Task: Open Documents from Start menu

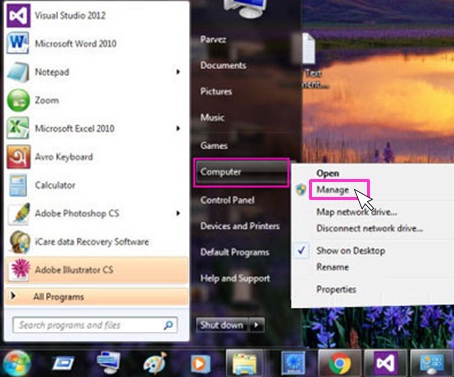Action: click(223, 65)
